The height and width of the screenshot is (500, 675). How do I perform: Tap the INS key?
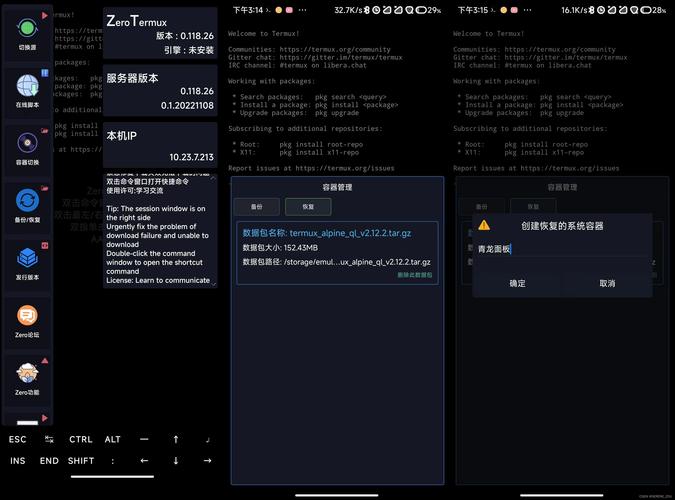[18, 461]
